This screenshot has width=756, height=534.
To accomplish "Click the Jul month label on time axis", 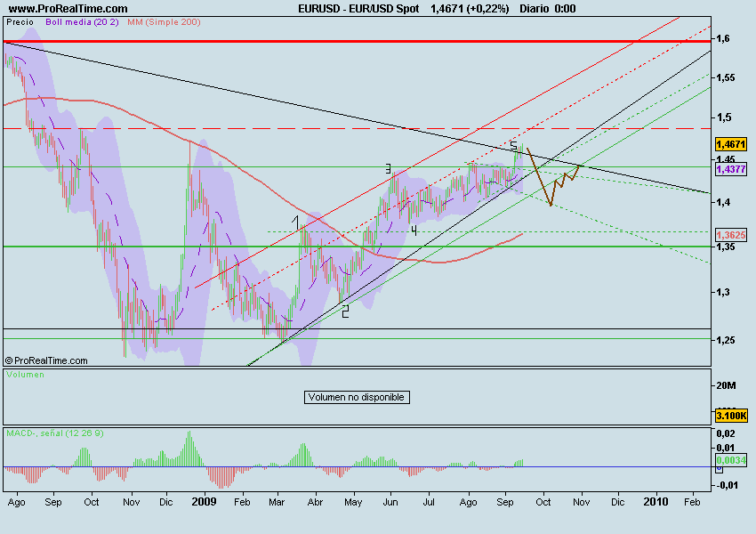I will coord(429,502).
